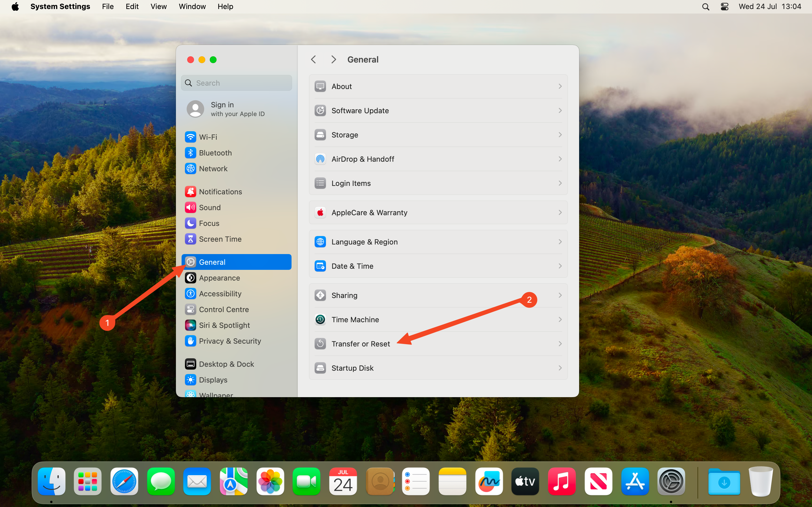Image resolution: width=812 pixels, height=507 pixels.
Task: Expand Language & Region via its chevron
Action: [x=560, y=241]
